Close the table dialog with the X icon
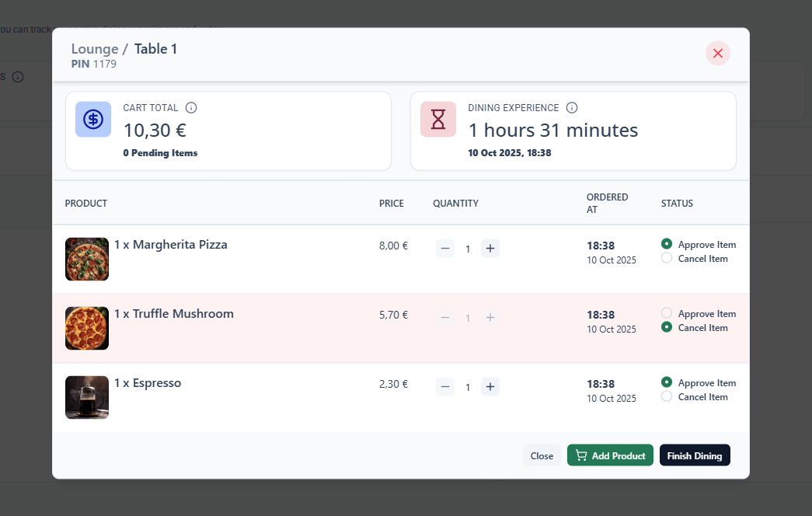 (x=717, y=53)
